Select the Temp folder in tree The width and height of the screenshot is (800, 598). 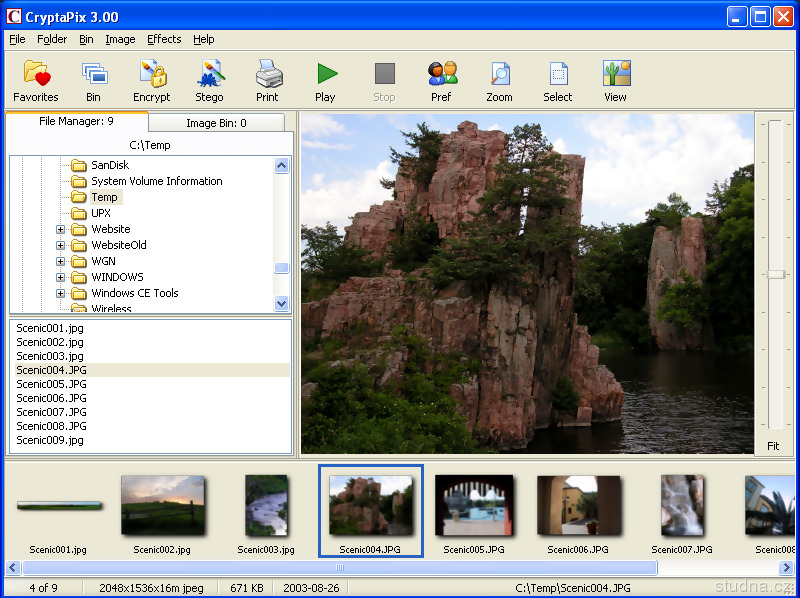point(104,197)
